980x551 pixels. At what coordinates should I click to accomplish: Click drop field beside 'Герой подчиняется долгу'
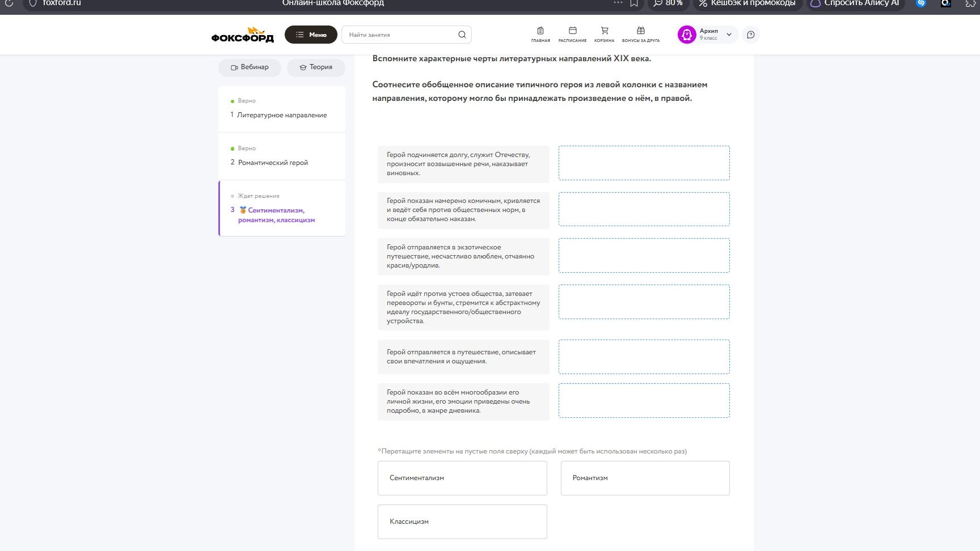pos(644,163)
